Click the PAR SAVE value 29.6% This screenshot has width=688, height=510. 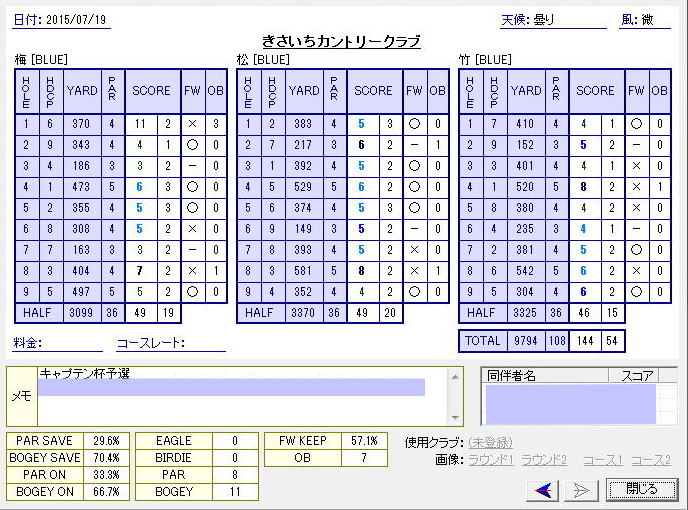point(106,441)
